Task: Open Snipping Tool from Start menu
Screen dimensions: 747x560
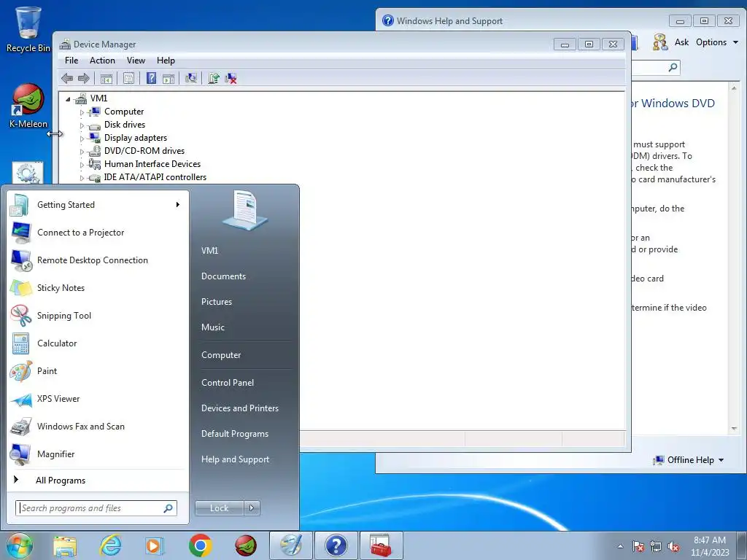Action: 97,315
